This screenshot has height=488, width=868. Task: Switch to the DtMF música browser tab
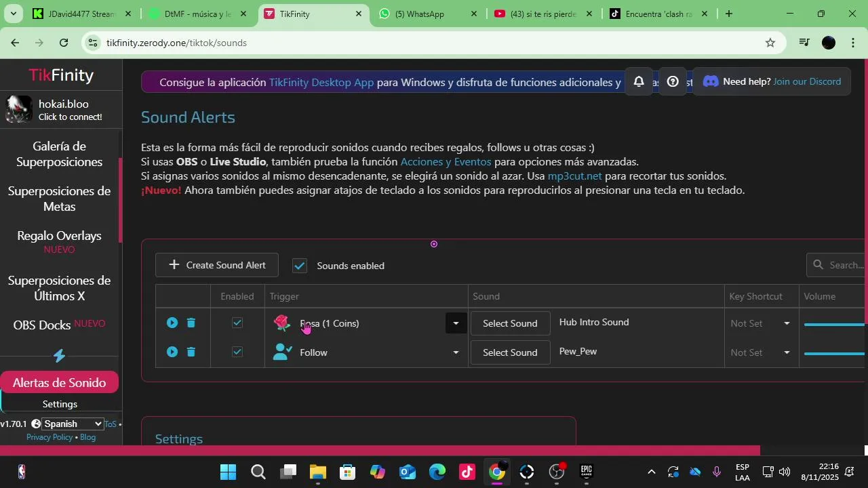tap(197, 14)
